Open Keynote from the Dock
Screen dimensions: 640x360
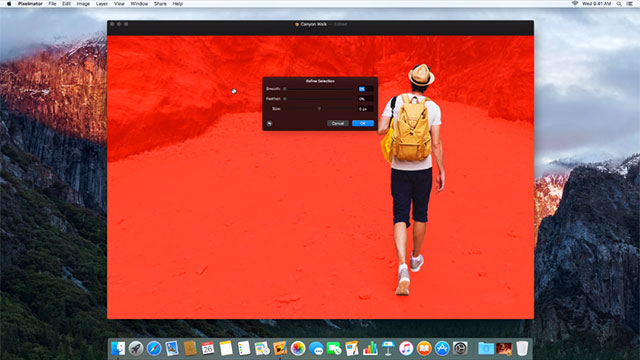(x=388, y=349)
